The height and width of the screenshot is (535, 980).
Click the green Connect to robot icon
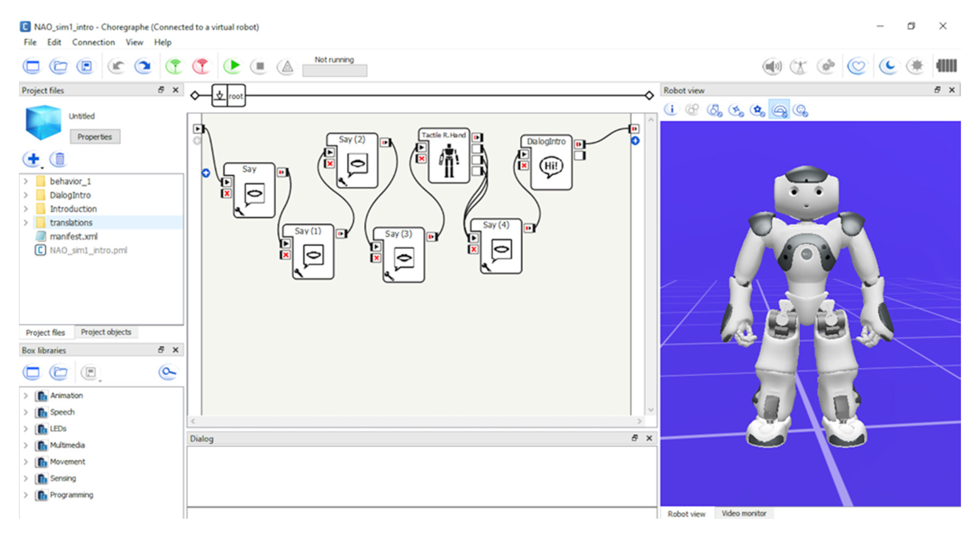pos(175,66)
